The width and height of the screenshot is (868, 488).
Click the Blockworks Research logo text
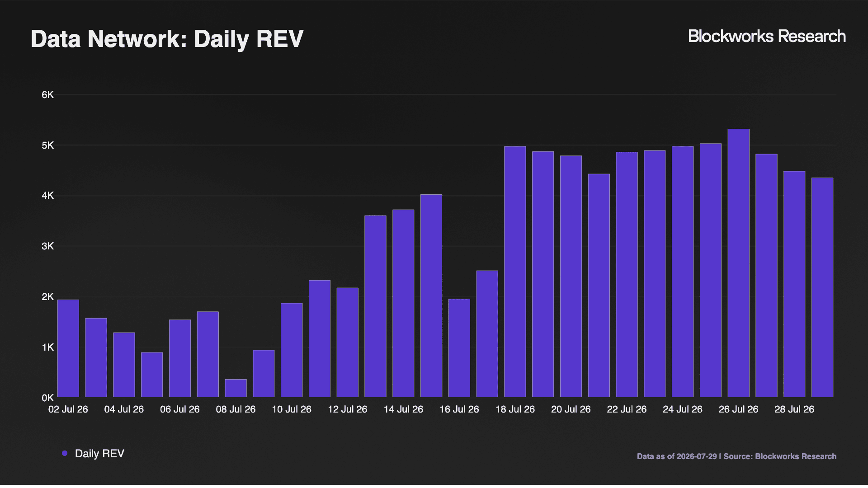767,37
